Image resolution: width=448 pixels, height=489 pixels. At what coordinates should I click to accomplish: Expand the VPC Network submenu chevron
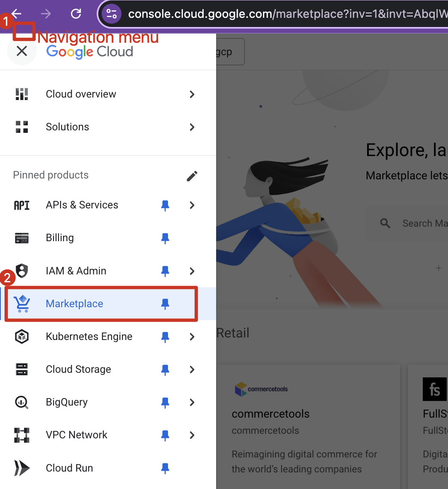(192, 435)
